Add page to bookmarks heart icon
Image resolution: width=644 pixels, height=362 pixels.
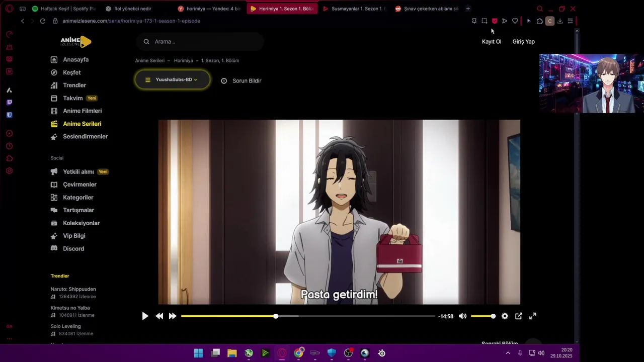click(515, 21)
